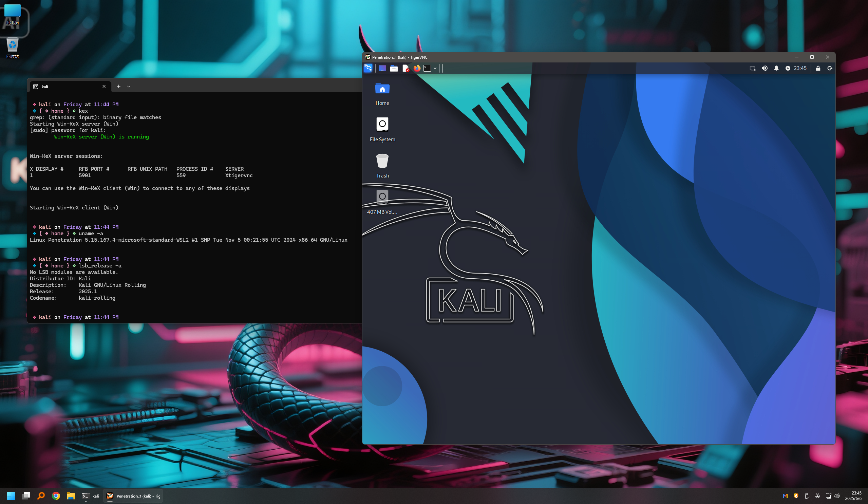This screenshot has width=868, height=504.
Task: Open the Windows Start menu
Action: (x=11, y=496)
